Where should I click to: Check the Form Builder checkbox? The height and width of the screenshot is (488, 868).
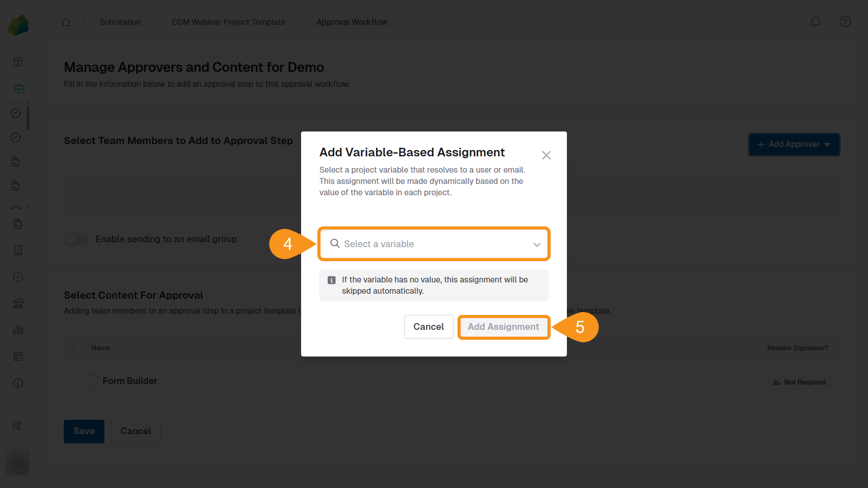pos(92,380)
